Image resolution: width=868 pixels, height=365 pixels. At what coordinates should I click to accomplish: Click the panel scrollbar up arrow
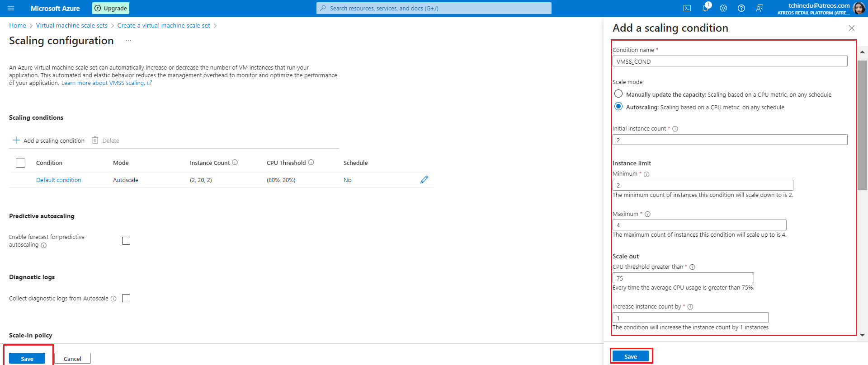863,52
